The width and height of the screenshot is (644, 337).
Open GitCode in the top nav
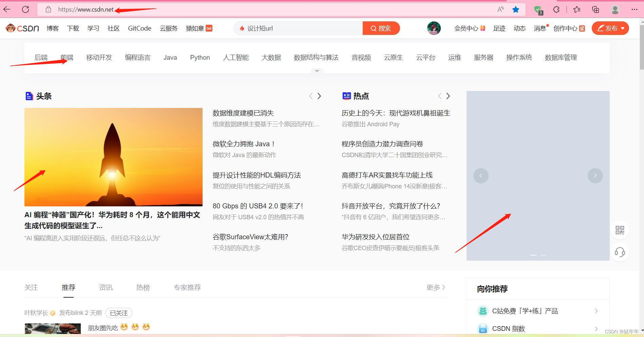click(x=139, y=28)
